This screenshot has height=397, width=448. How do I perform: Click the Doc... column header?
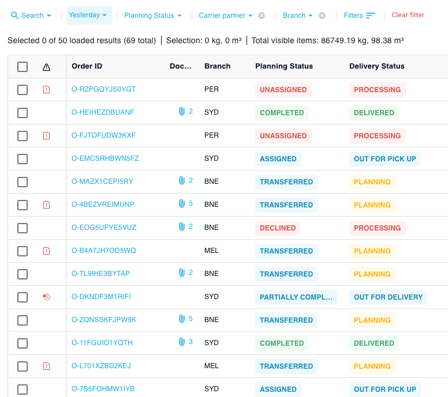click(x=180, y=66)
